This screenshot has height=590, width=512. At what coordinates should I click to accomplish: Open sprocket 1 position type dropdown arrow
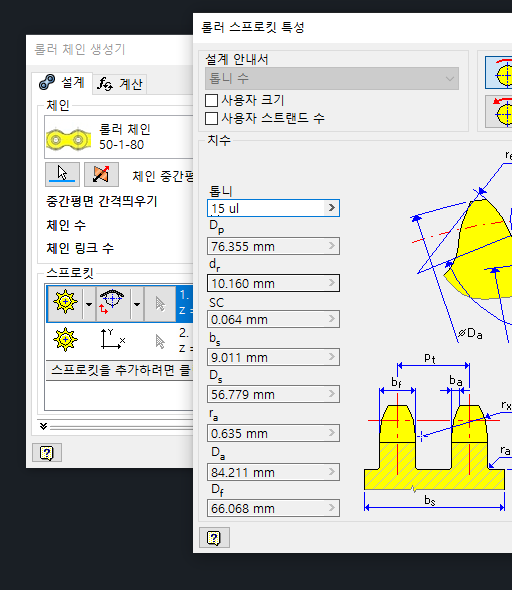(137, 304)
